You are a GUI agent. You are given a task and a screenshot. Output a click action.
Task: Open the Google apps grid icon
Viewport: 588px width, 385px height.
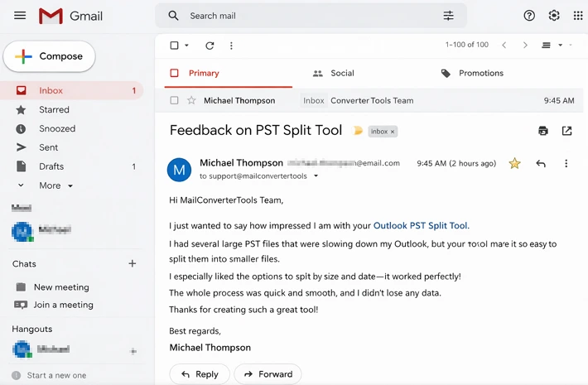point(578,16)
